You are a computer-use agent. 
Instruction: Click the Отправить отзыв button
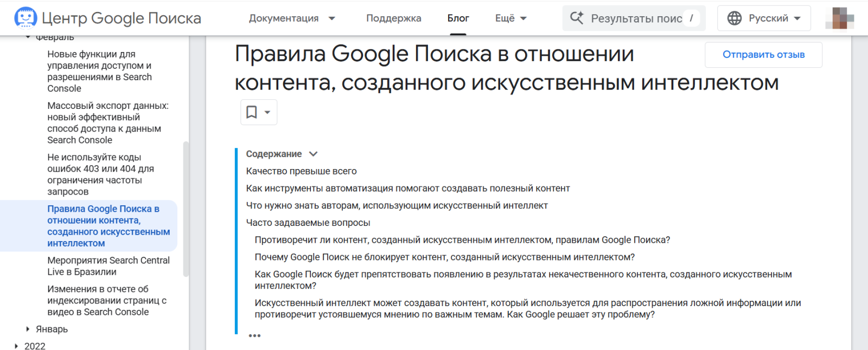coord(763,55)
